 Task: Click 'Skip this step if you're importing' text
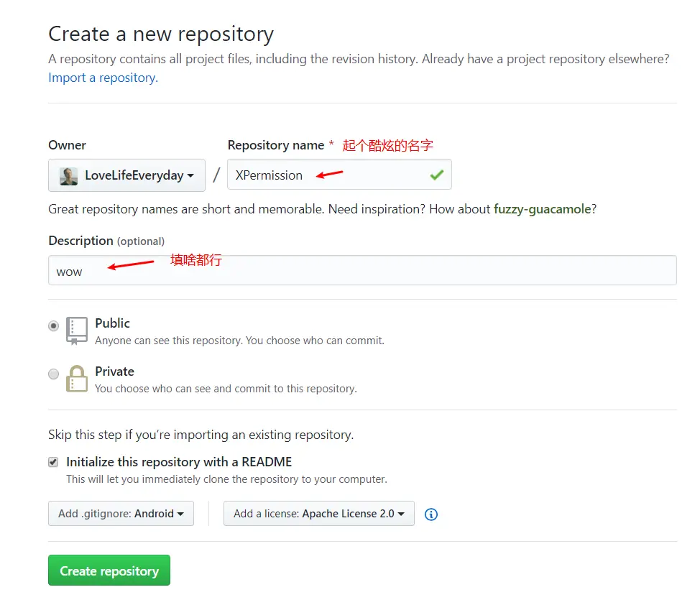click(201, 435)
